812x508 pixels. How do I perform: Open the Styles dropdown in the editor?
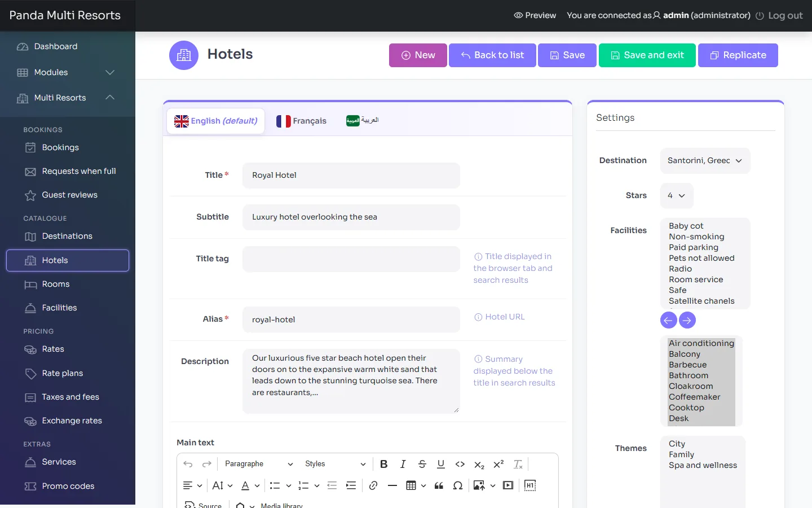pos(335,464)
